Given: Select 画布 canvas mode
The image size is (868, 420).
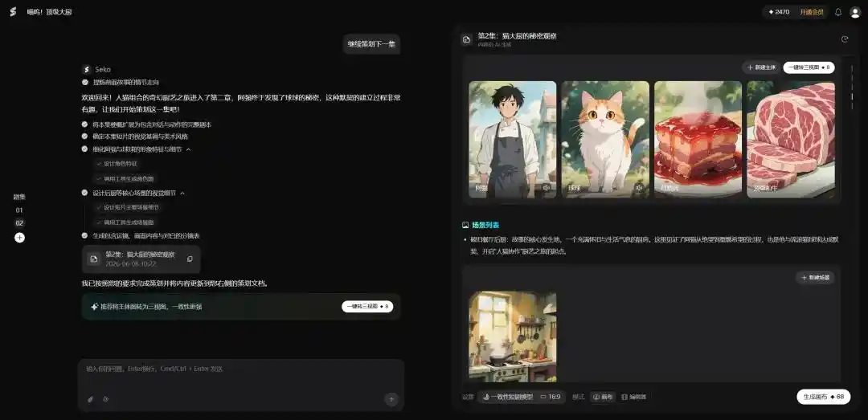Looking at the screenshot, I should (x=603, y=397).
